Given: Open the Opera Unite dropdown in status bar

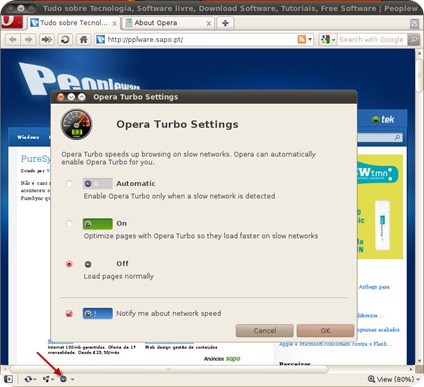Looking at the screenshot, I should point(53,379).
